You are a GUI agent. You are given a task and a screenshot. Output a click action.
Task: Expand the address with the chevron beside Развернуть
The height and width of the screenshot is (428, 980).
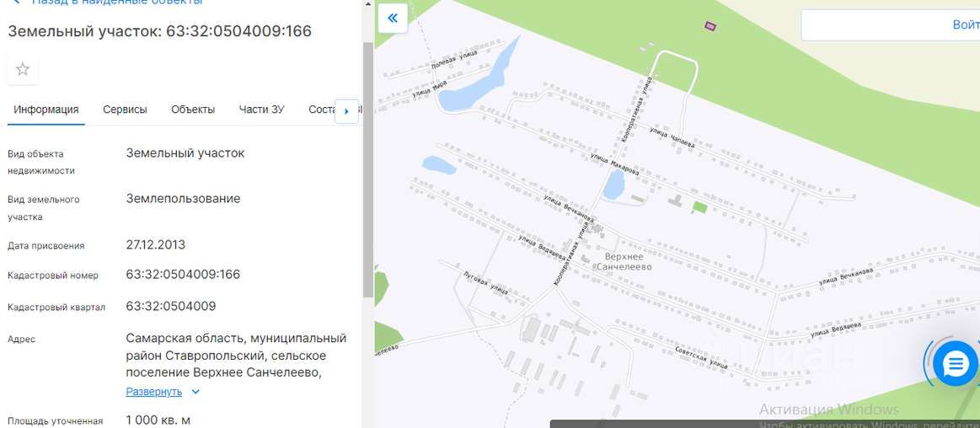(x=195, y=392)
